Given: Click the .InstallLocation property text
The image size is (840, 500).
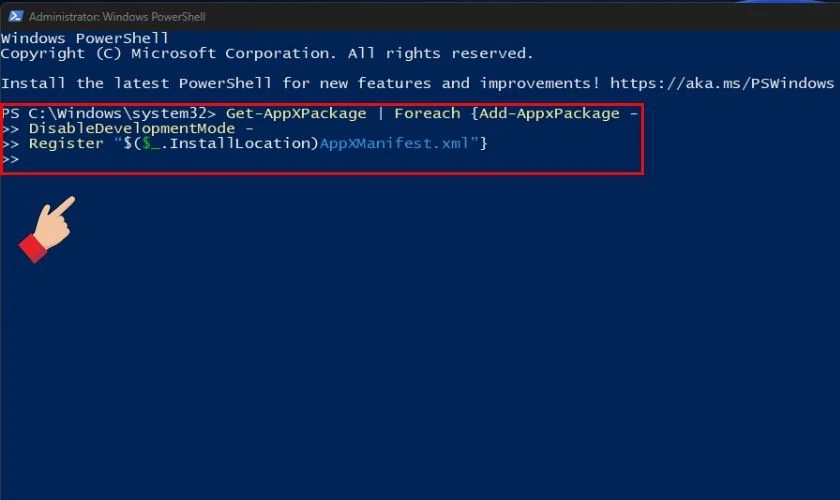Looking at the screenshot, I should (239, 144).
